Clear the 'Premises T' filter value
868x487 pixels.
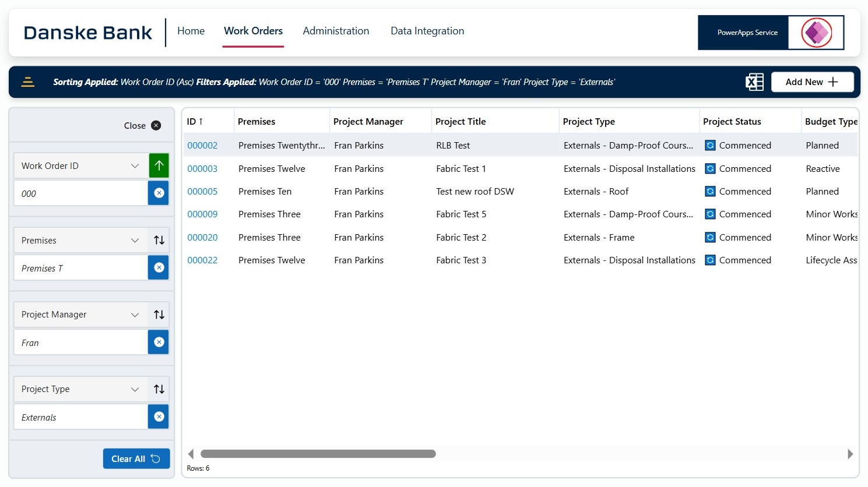coord(158,267)
